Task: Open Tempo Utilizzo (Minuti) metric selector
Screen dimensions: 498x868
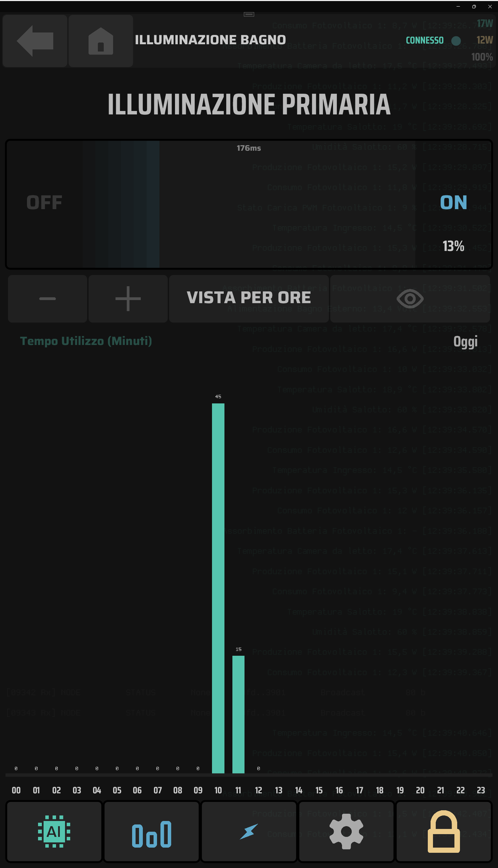Action: click(x=86, y=341)
